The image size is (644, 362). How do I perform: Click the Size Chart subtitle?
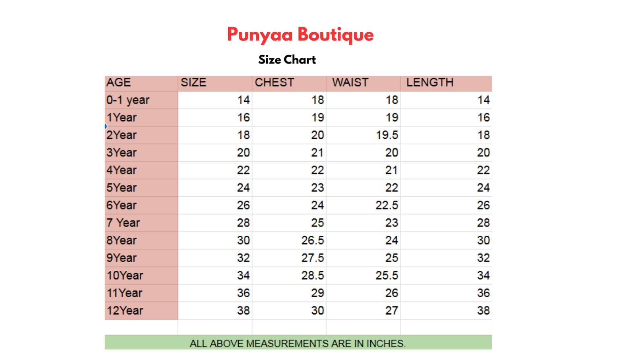click(287, 60)
